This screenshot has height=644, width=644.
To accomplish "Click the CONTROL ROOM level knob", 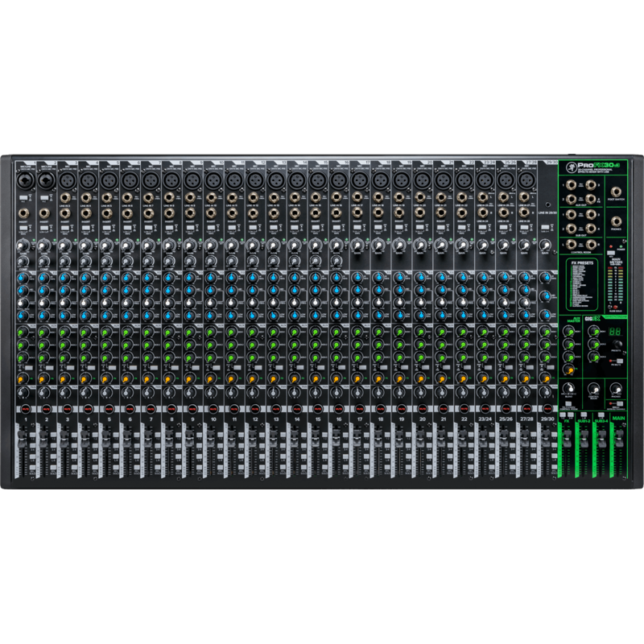I will coord(593,389).
